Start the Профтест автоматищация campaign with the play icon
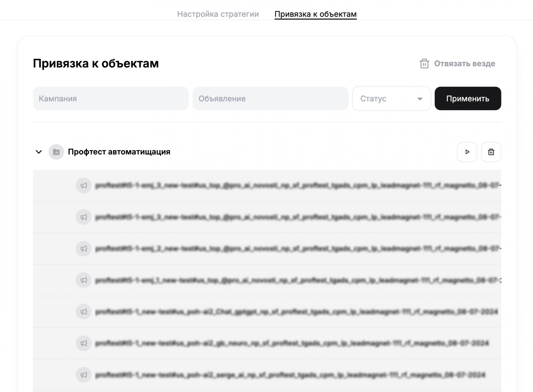Viewport: 533px width, 392px height. coord(467,152)
